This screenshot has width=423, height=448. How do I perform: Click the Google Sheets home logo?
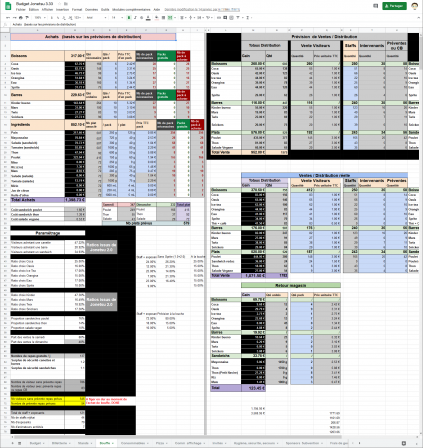(x=8, y=6)
